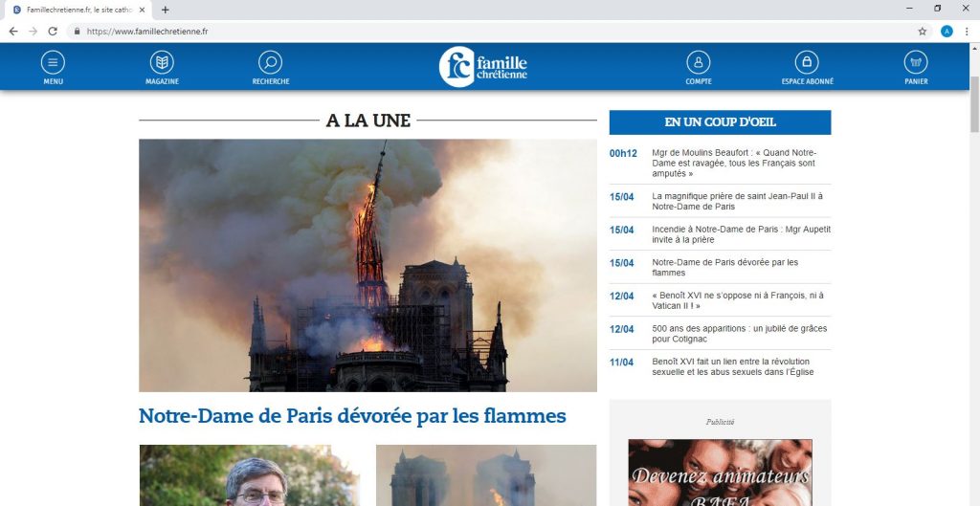Open the Panier basket icon
The image size is (980, 506).
coord(916,63)
